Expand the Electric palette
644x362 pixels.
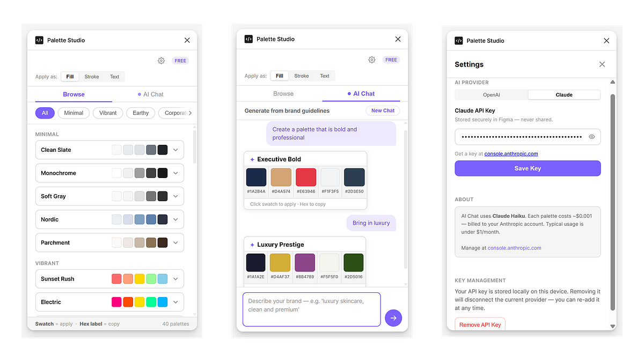[x=175, y=302]
